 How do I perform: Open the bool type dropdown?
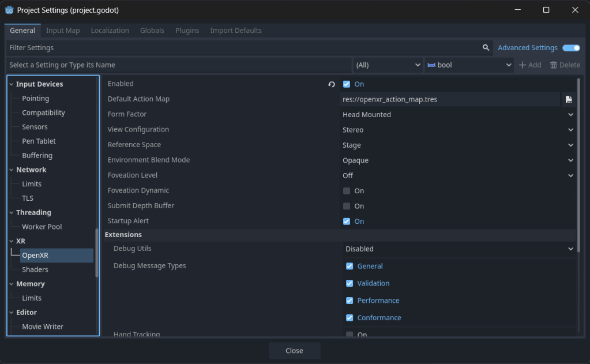click(x=469, y=65)
